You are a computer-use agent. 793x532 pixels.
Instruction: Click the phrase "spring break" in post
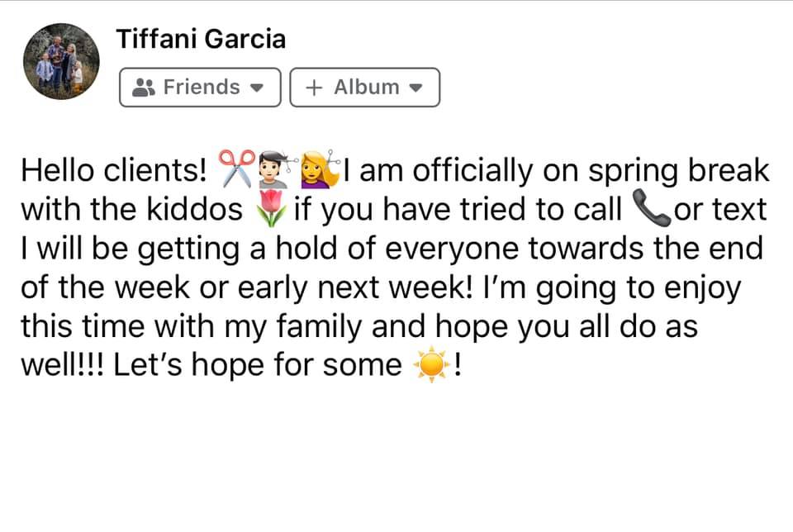[x=677, y=172]
